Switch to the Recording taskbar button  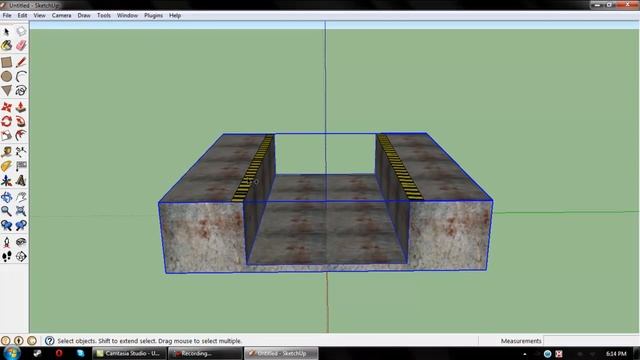tap(205, 353)
